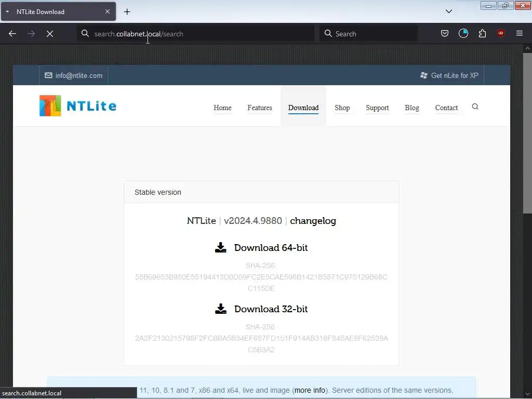The image size is (532, 399).
Task: Click the info@ntlite.com email link
Action: tap(79, 75)
